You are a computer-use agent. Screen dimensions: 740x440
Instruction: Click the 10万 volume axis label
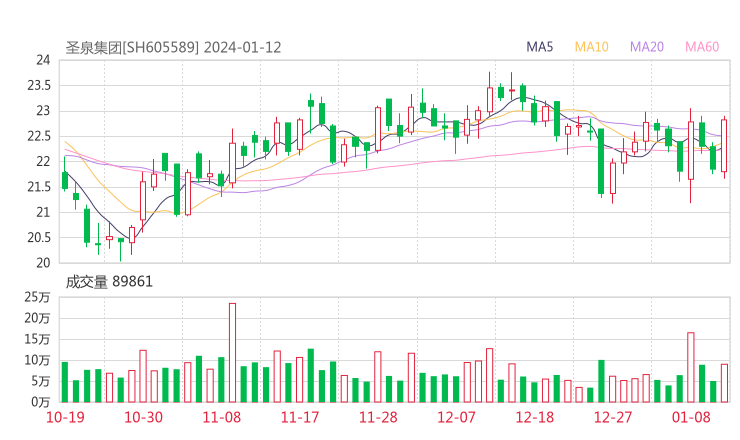tap(37, 360)
